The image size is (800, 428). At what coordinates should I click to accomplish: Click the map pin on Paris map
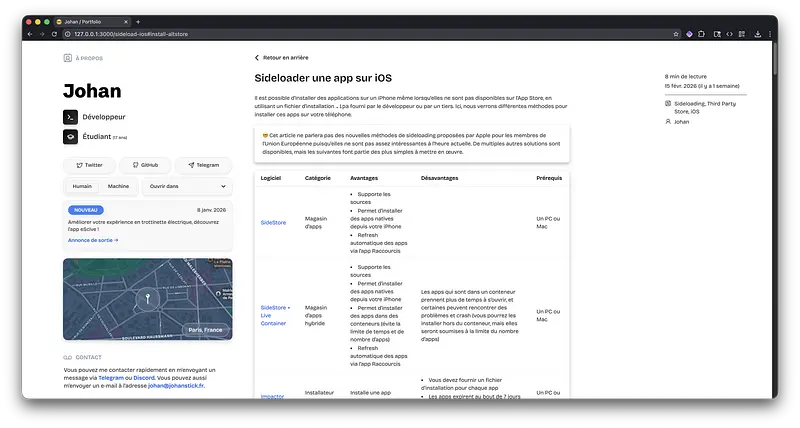(x=148, y=297)
